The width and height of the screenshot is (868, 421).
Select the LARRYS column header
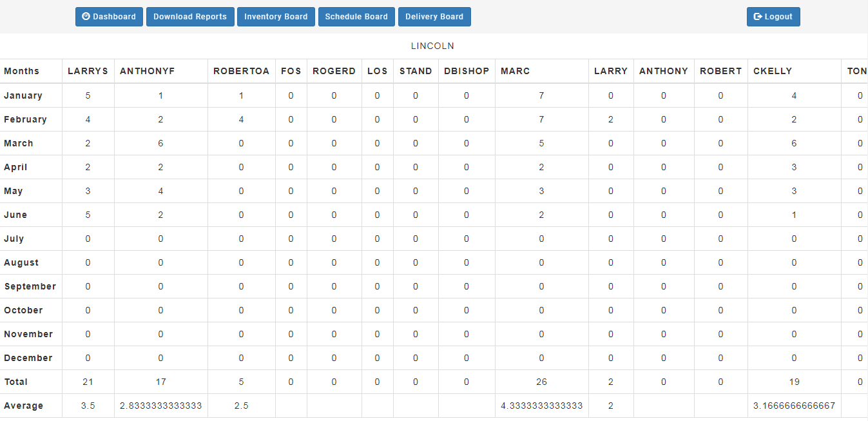point(88,71)
